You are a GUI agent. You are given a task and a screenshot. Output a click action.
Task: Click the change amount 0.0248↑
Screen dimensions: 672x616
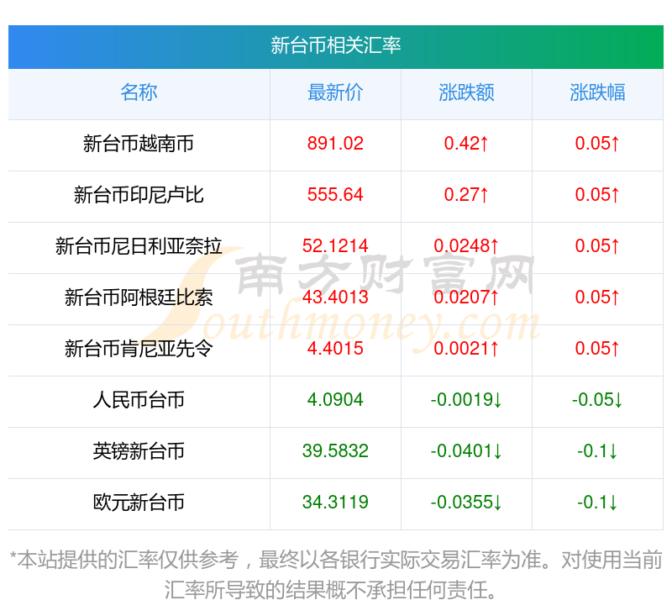point(466,246)
